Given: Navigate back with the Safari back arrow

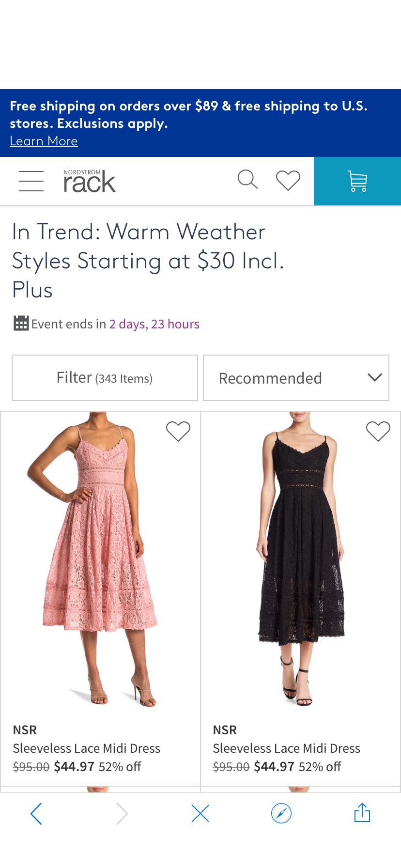Looking at the screenshot, I should point(36,814).
